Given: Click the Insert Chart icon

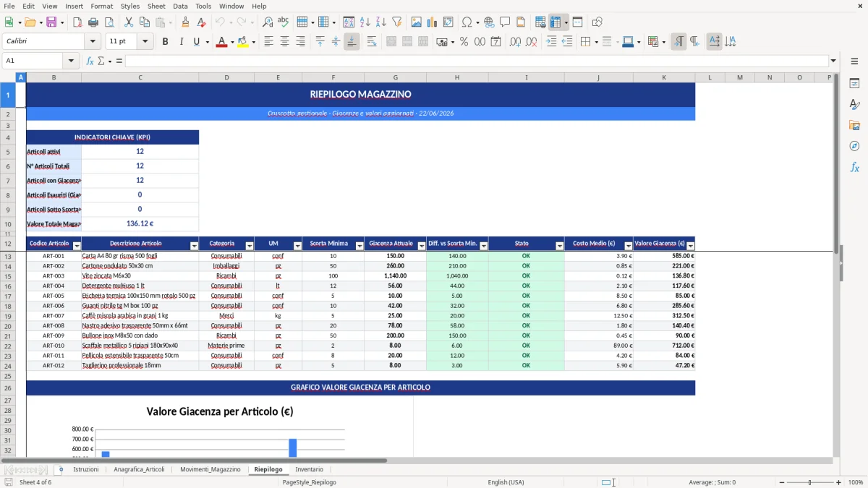Looking at the screenshot, I should [433, 22].
